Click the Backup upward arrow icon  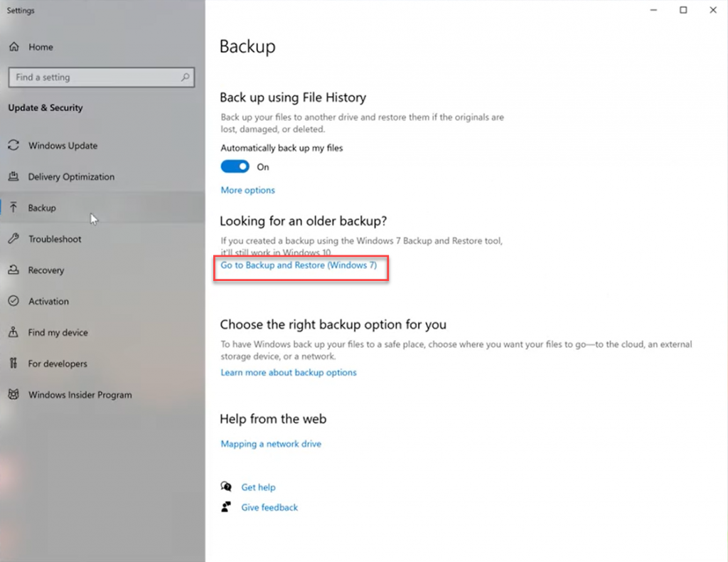(x=14, y=208)
